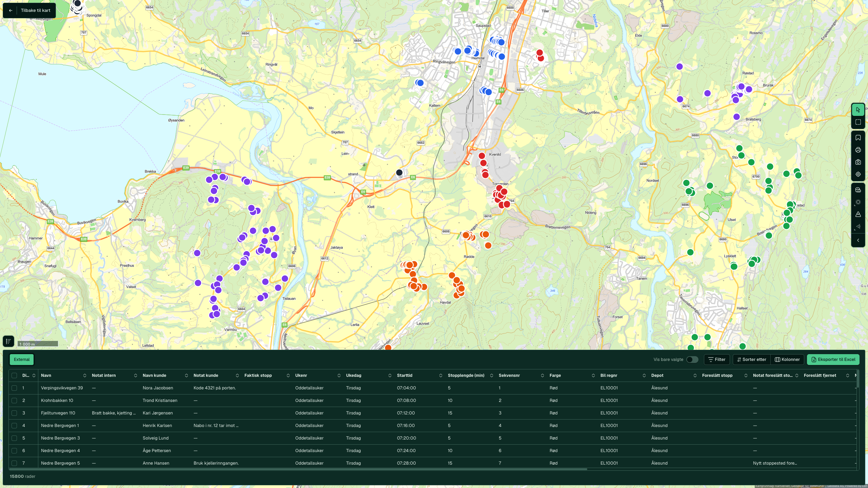
Task: Open the bookmark tool
Action: tap(858, 138)
